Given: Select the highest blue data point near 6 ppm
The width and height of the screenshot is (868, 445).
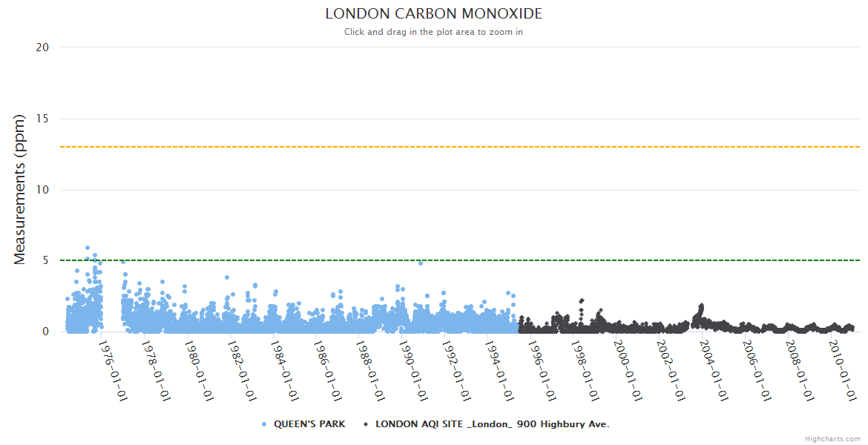Looking at the screenshot, I should click(x=88, y=248).
